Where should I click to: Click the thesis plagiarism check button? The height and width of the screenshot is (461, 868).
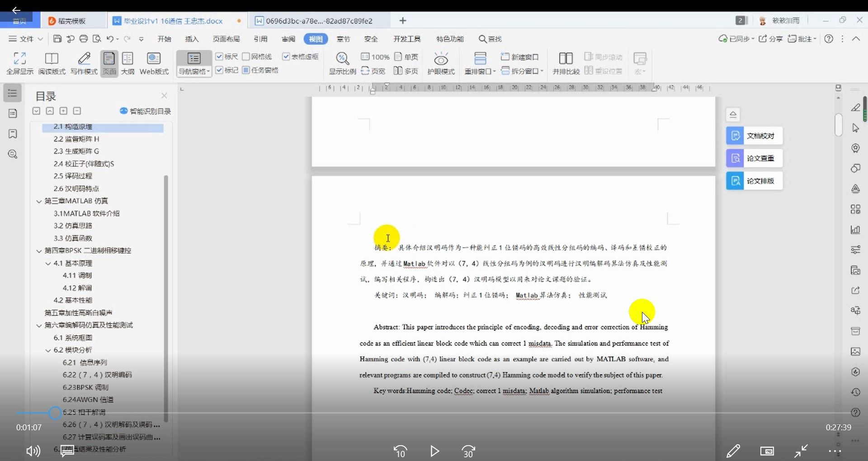click(754, 158)
